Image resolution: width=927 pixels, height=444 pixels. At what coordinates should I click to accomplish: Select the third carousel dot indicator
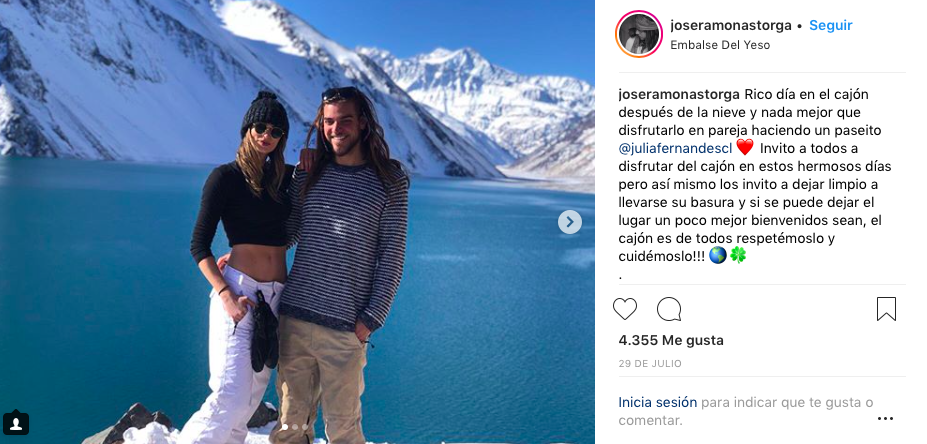304,427
